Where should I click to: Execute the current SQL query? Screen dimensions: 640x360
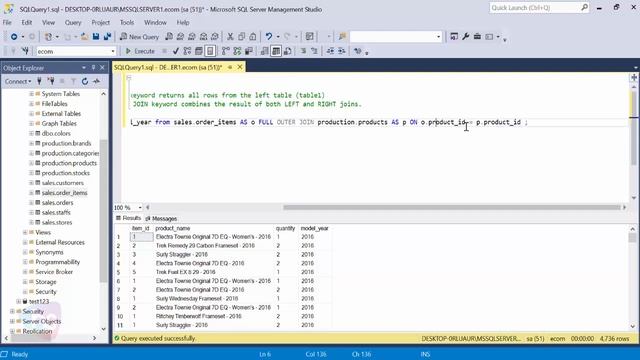point(140,51)
